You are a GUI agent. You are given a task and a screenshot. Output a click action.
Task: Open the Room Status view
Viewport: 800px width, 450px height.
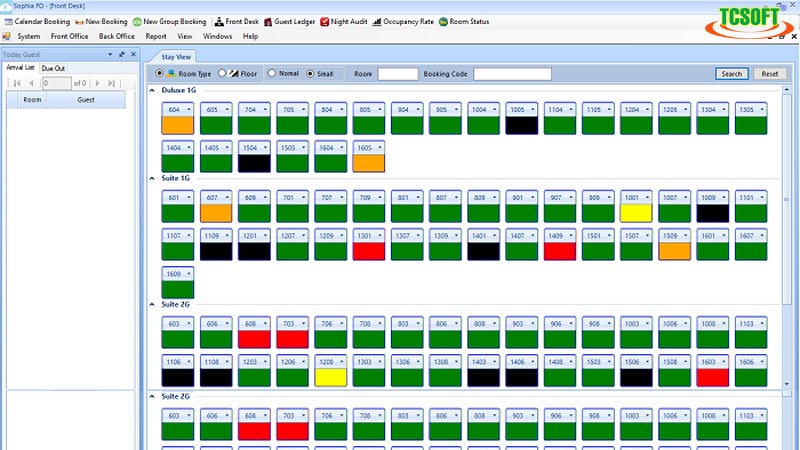(464, 21)
